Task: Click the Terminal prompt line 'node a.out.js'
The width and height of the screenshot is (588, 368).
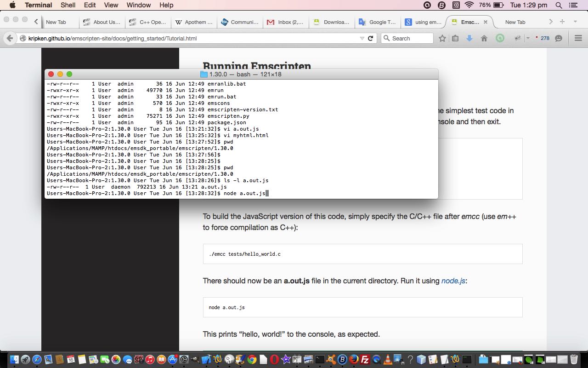Action: [x=158, y=193]
